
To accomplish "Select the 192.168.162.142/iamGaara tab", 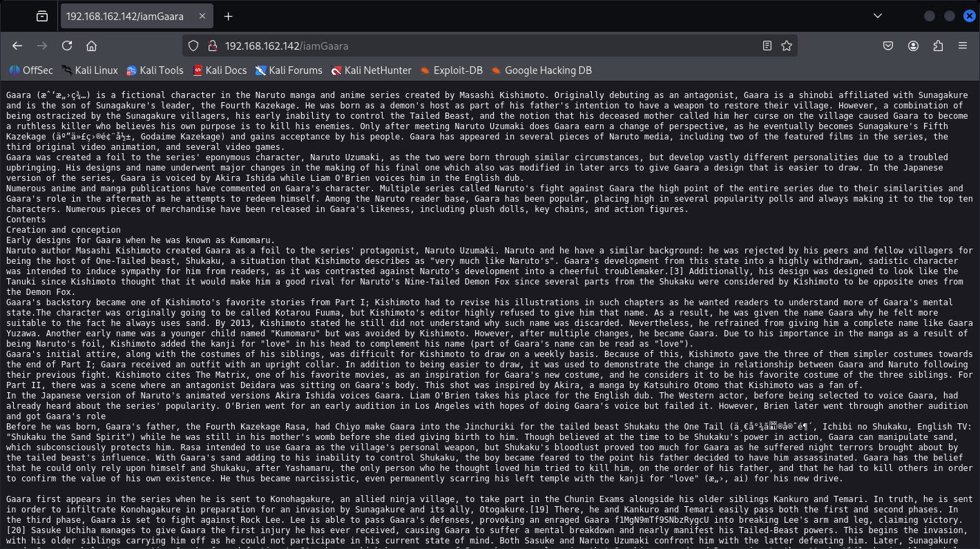I will 136,16.
